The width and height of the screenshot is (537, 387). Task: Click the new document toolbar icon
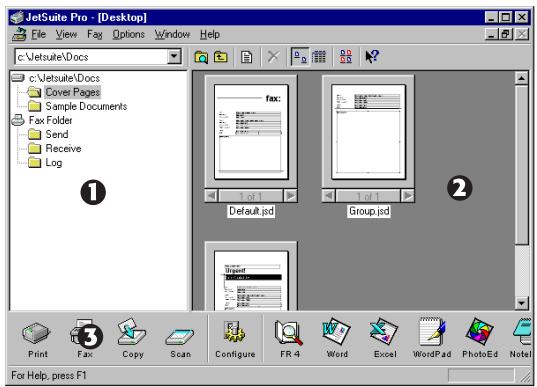246,57
